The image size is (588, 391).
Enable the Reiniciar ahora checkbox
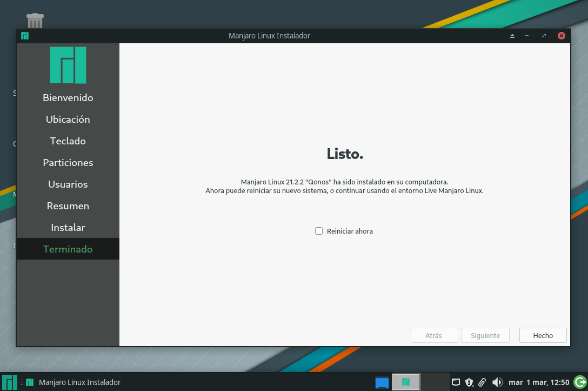point(319,231)
